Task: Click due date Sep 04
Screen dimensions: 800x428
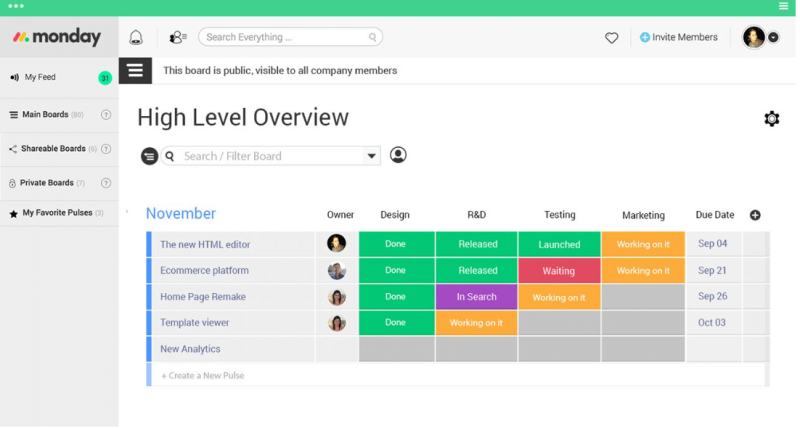Action: 712,244
